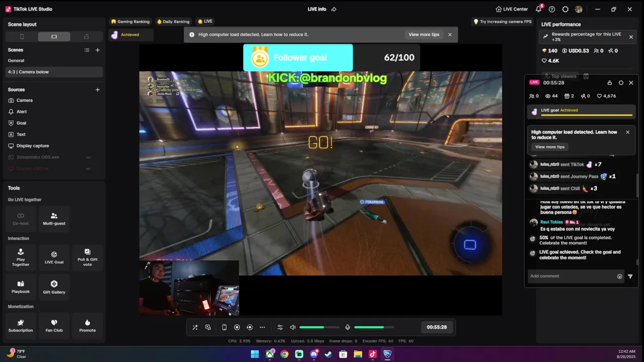
Task: Click the LIVE goal Achieved progress bar
Action: pos(582,112)
